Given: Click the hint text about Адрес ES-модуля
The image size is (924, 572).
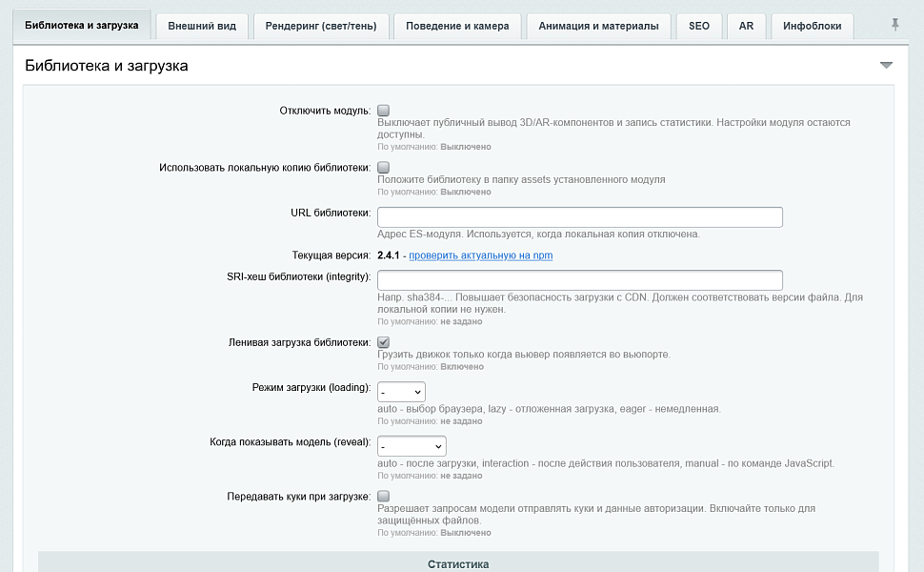Looking at the screenshot, I should click(x=538, y=235).
